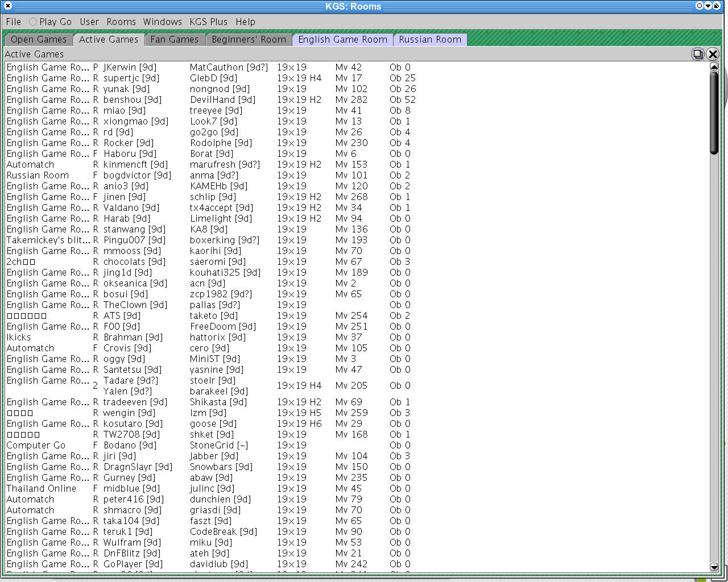Expand the Windows menu
The image size is (728, 582).
[163, 22]
